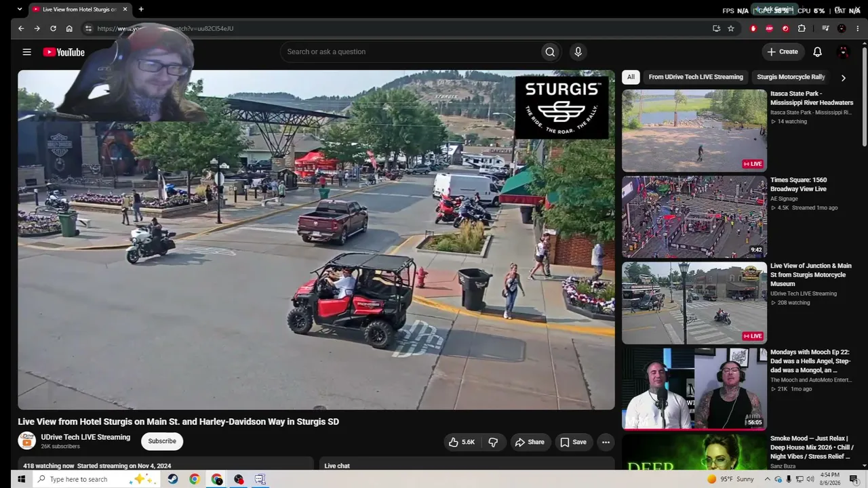
Task: Open the Mondays with Mooch Ep 22 title
Action: point(811,361)
